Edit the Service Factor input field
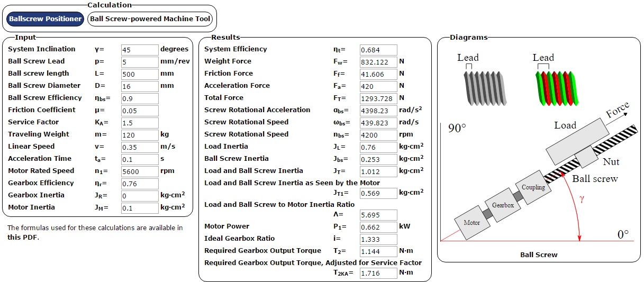Viewport: 644px width, 282px height. [x=140, y=123]
